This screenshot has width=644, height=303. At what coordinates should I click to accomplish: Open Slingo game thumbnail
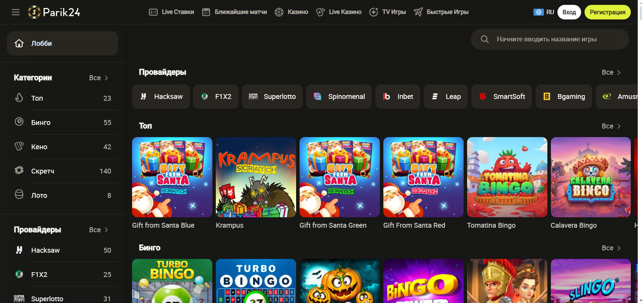click(x=591, y=281)
